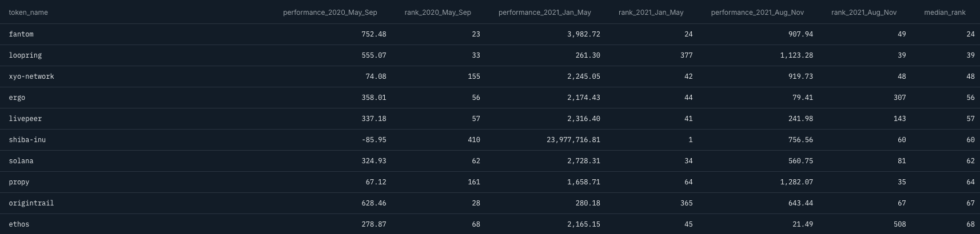This screenshot has height=234, width=980.
Task: Select the ergo token cell
Action: (17, 98)
